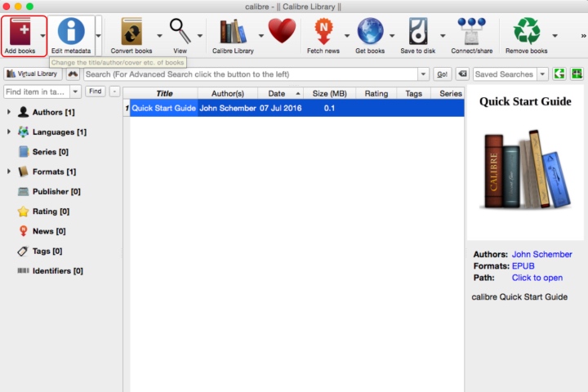Click the green save-search plus icon
Image resolution: width=588 pixels, height=392 pixels.
(577, 73)
